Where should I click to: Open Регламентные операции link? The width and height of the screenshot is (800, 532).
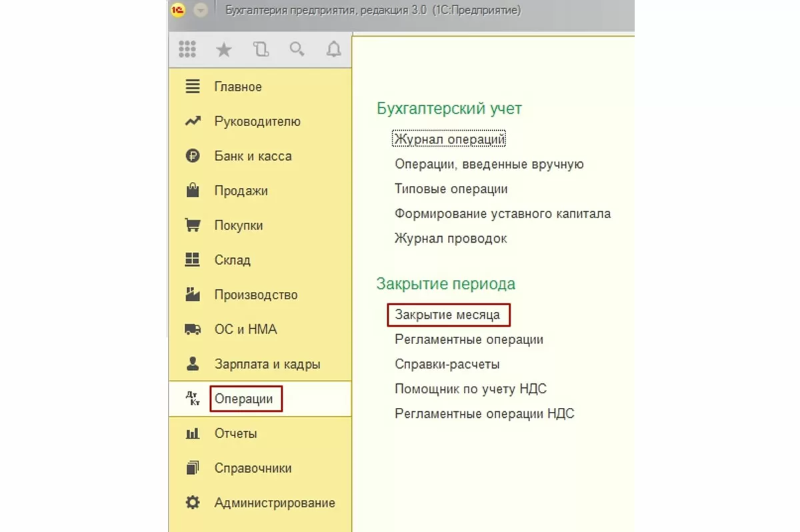(469, 339)
